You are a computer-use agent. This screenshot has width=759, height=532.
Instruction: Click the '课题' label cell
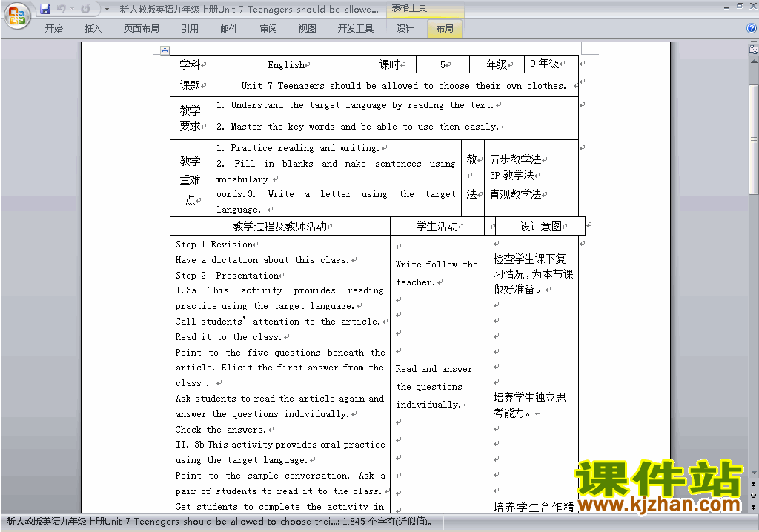pos(190,86)
